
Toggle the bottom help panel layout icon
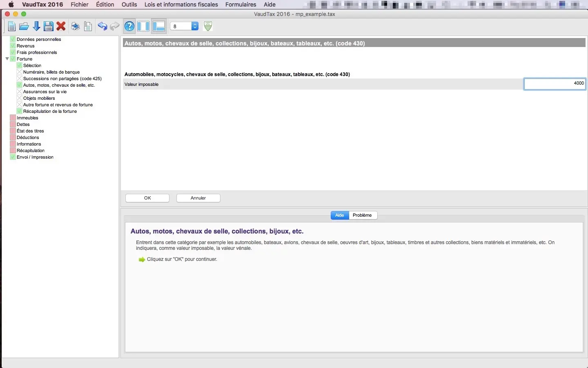coord(158,27)
